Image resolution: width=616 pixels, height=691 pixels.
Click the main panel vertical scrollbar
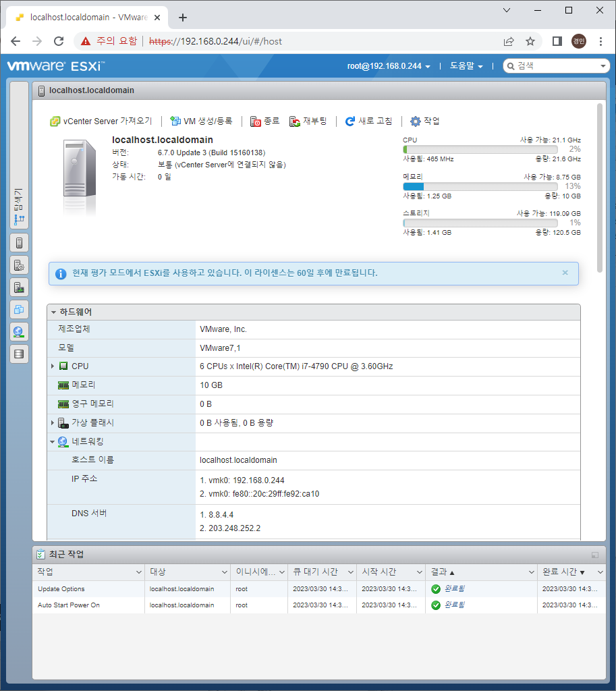tap(600, 188)
